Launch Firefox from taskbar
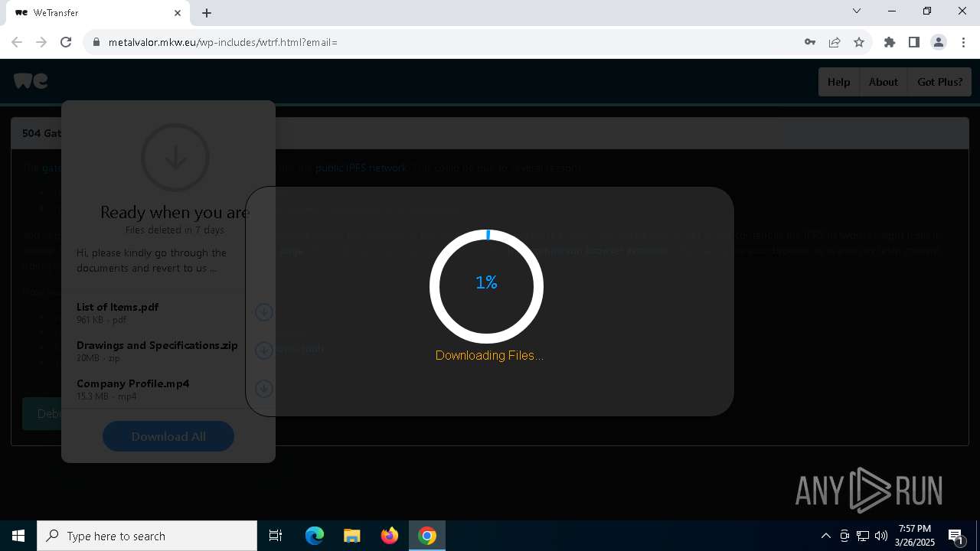This screenshot has height=551, width=980. click(x=390, y=536)
